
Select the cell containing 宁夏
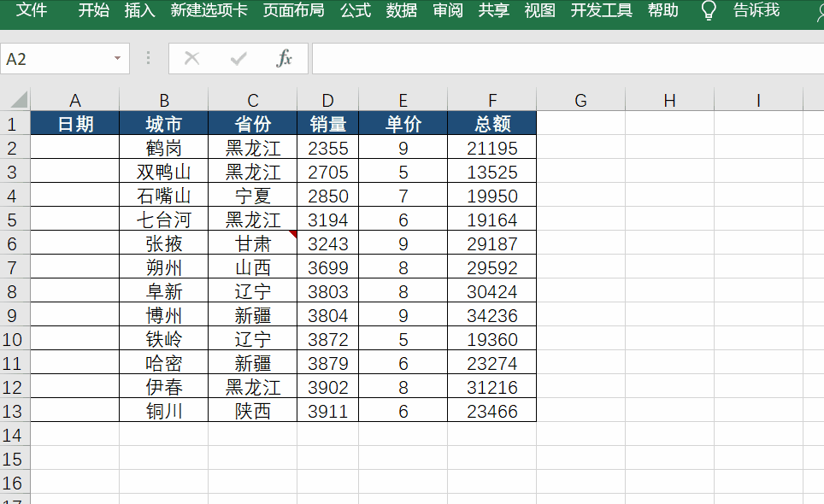pyautogui.click(x=253, y=196)
